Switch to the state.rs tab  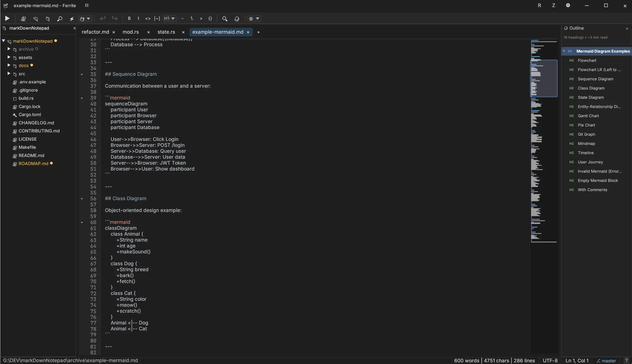[166, 32]
